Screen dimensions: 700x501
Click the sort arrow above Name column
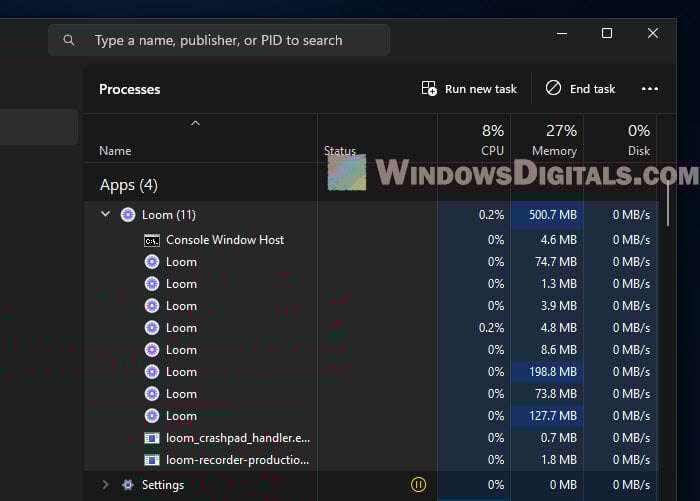click(195, 123)
